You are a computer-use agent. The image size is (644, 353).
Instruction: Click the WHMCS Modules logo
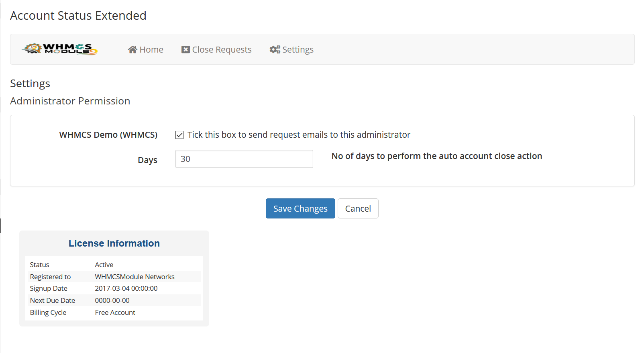[60, 49]
